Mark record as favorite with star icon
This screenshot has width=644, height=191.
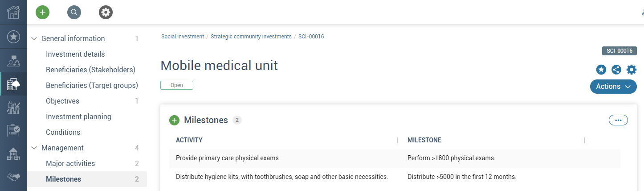tap(601, 70)
